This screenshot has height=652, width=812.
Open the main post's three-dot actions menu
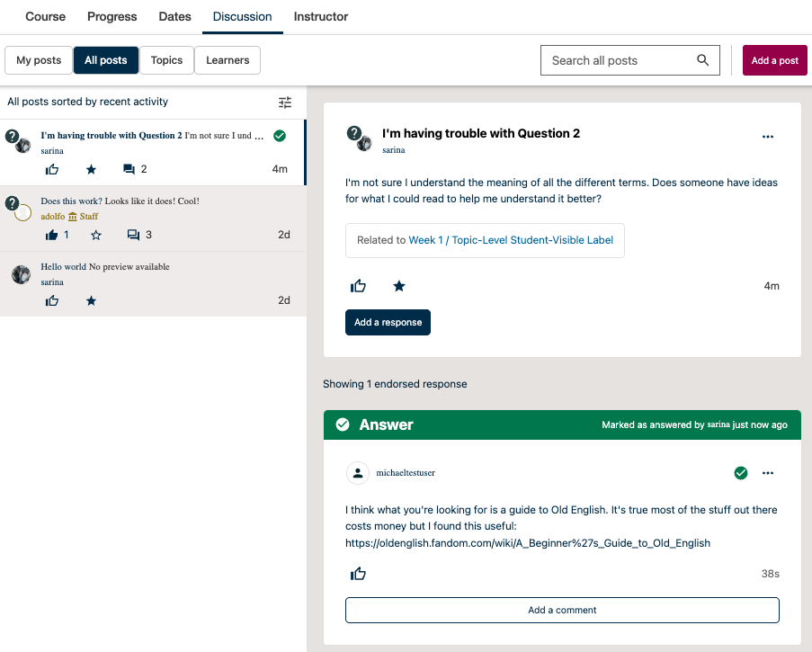click(x=767, y=137)
